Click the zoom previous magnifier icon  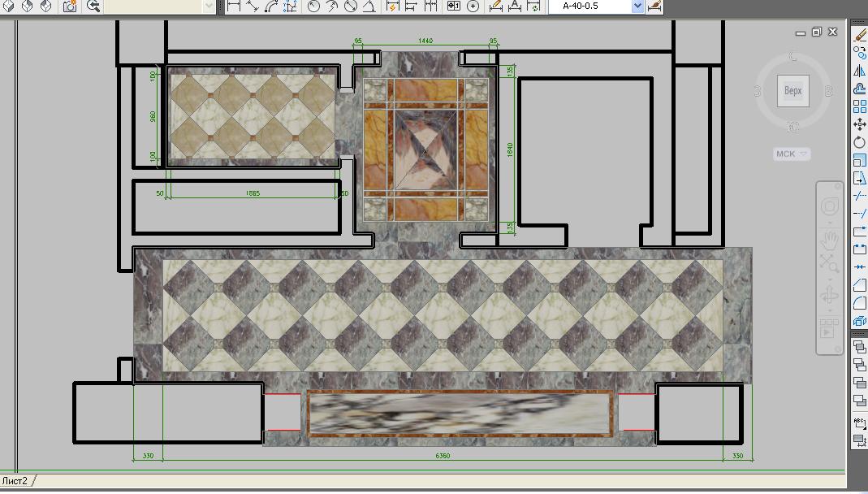(x=93, y=6)
